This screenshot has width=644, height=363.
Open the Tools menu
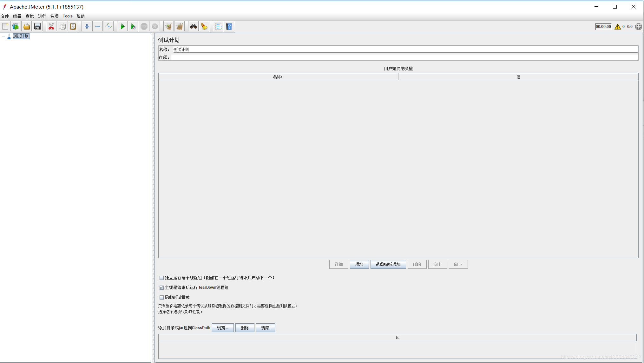coord(68,16)
